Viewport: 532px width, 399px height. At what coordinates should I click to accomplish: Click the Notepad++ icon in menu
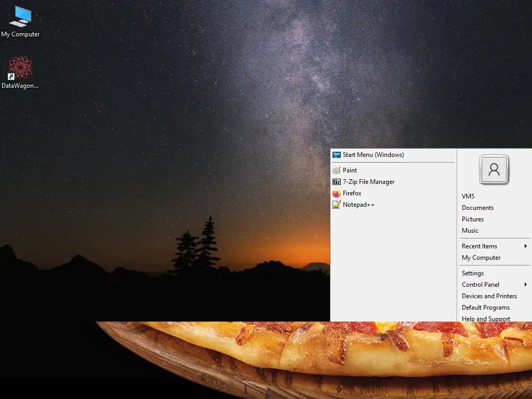coord(336,205)
